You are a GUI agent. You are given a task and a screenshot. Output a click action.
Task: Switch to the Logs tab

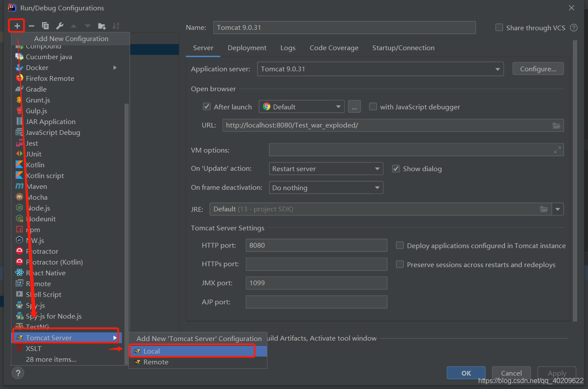288,48
